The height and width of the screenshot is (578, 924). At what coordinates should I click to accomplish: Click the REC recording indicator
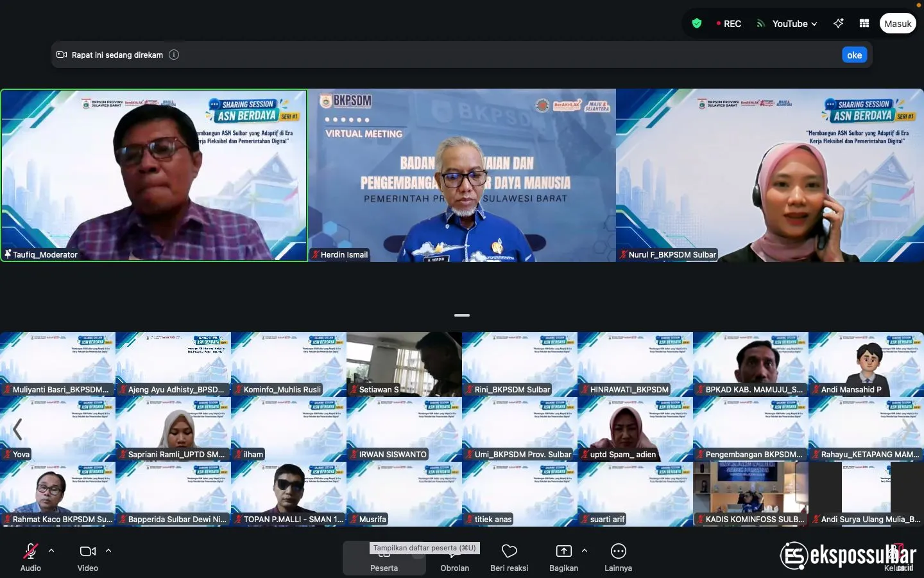729,24
